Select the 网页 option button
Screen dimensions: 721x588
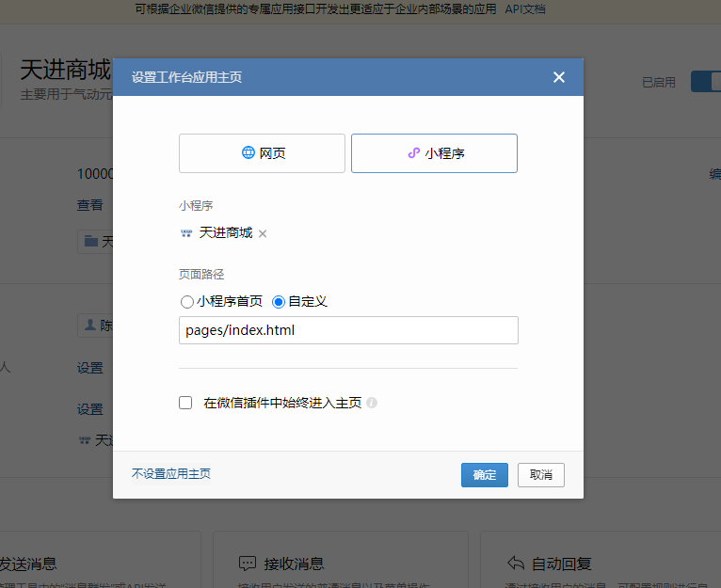click(x=262, y=153)
